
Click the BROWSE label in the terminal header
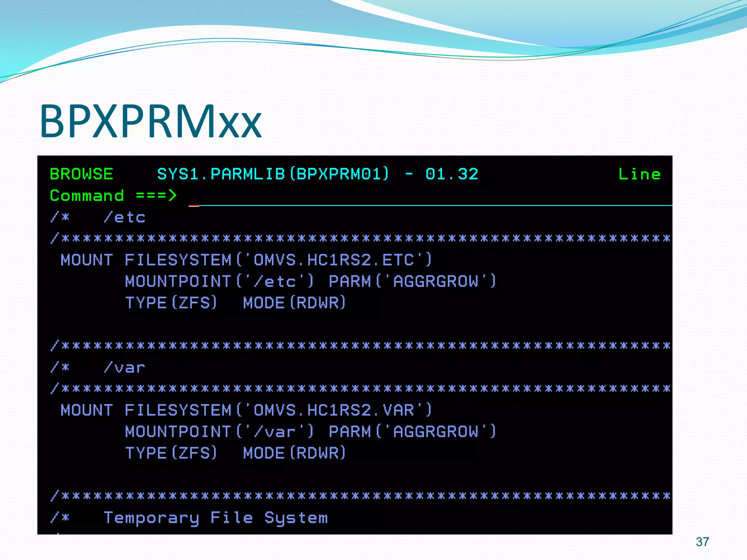pyautogui.click(x=81, y=174)
